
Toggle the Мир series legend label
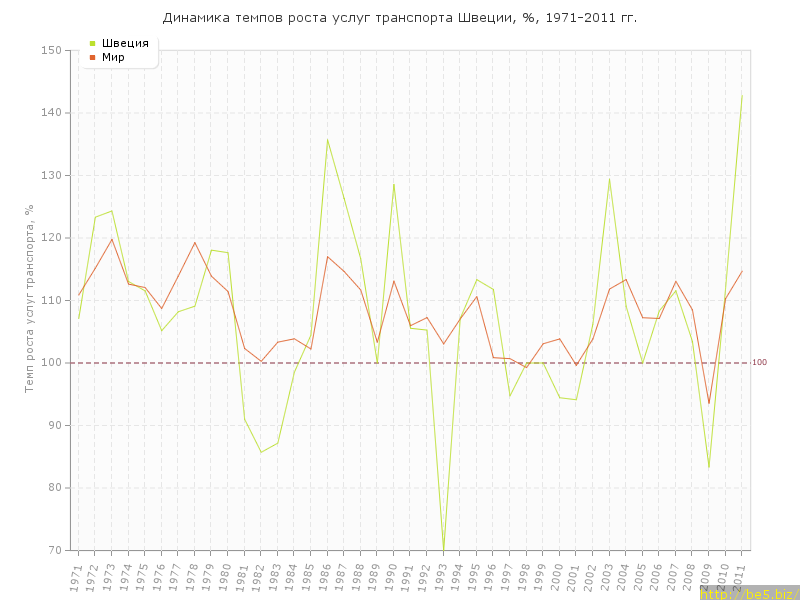113,57
